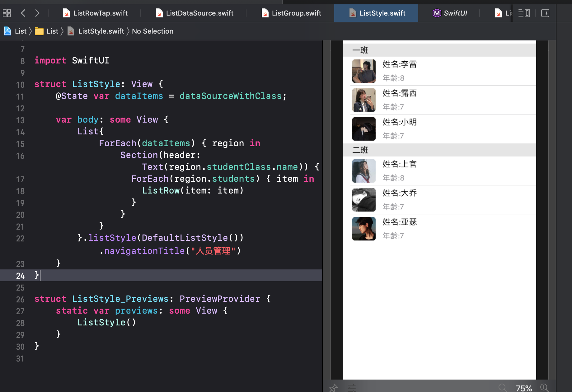
Task: Click line number 10 in gutter
Action: [x=20, y=85]
